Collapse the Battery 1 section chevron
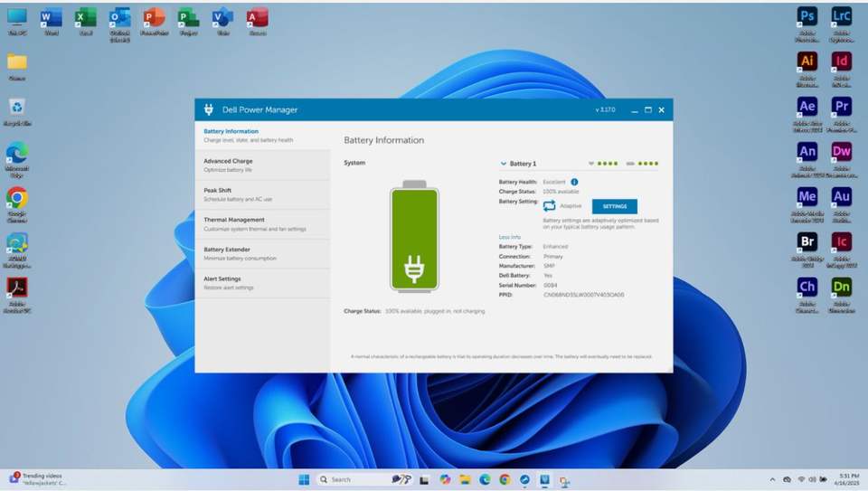Viewport: 868px width, 491px height. pos(504,164)
